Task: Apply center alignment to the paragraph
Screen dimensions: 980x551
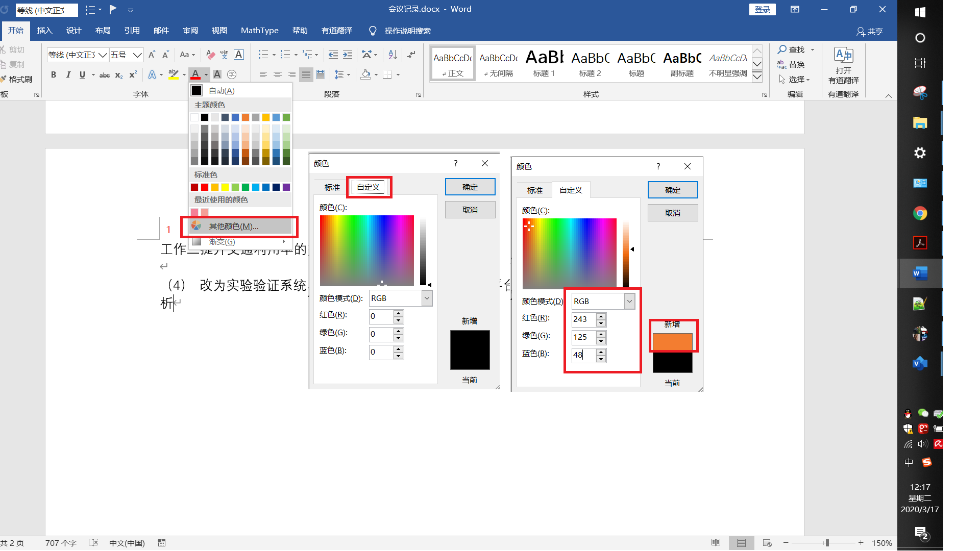Action: pos(277,74)
